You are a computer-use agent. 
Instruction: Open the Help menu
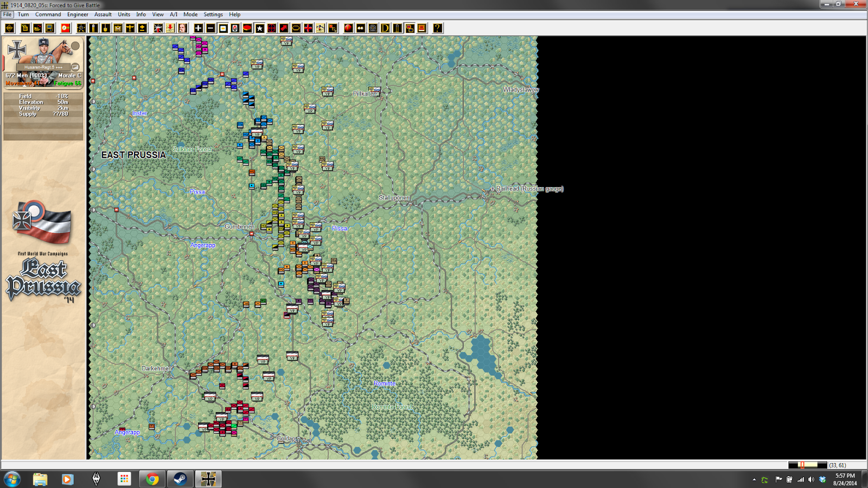235,15
